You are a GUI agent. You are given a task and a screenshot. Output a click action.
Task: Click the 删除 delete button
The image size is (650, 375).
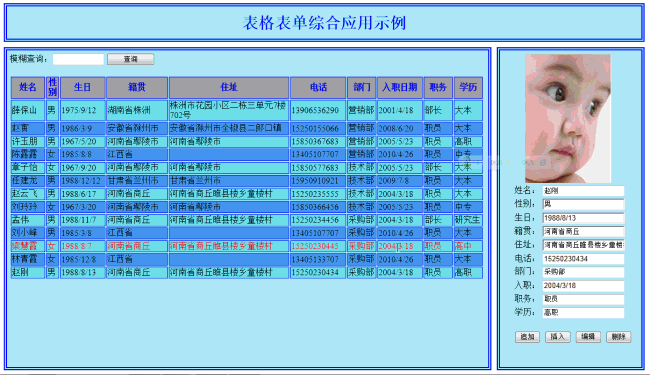(618, 337)
